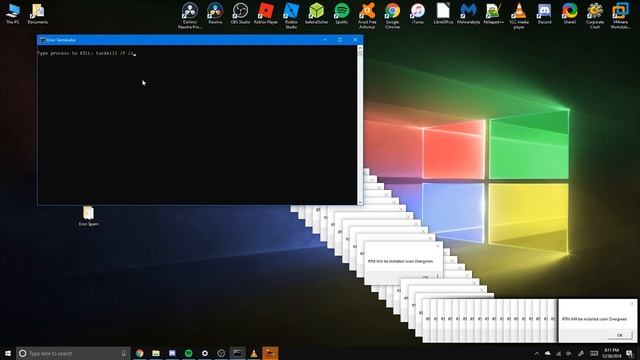Click down arrow of Error Terminator scrollbar
Image resolution: width=640 pixels, height=360 pixels.
[360, 202]
